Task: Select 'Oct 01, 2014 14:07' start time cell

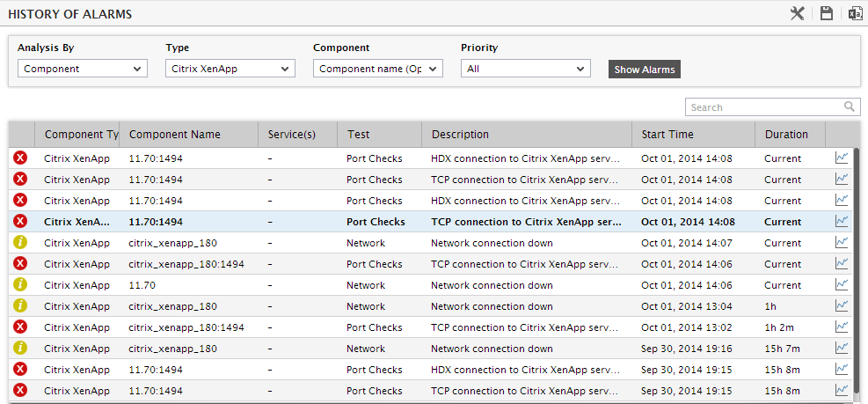Action: pyautogui.click(x=687, y=243)
